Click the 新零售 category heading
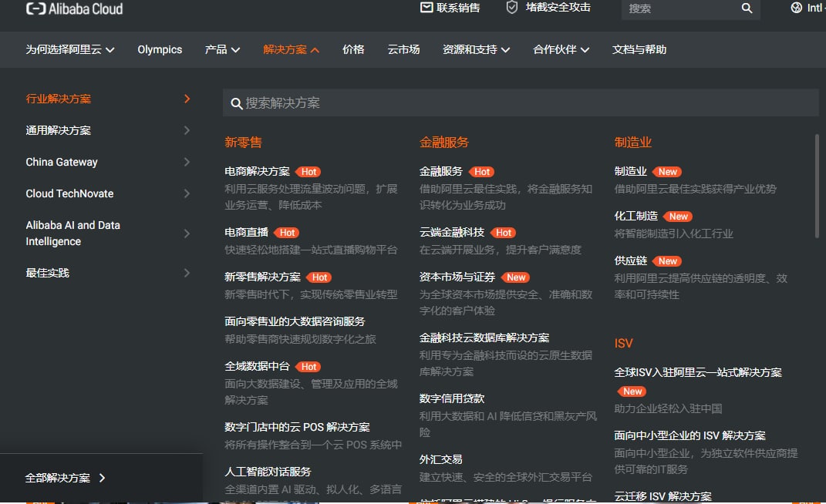The height and width of the screenshot is (504, 826). 243,143
